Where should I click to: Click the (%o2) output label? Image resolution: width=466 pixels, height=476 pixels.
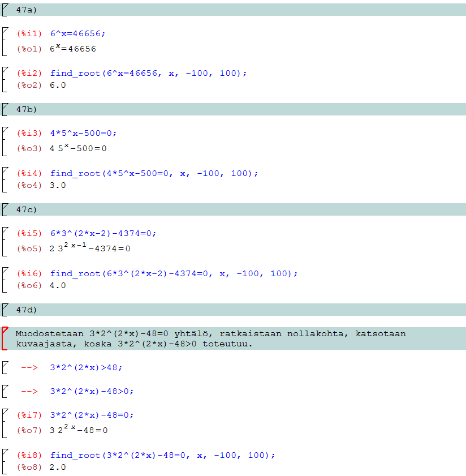tap(29, 85)
